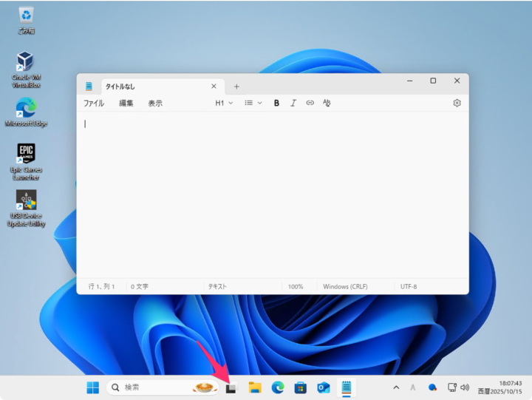The width and height of the screenshot is (532, 400).
Task: Insert a link using the toolbar icon
Action: pyautogui.click(x=310, y=104)
